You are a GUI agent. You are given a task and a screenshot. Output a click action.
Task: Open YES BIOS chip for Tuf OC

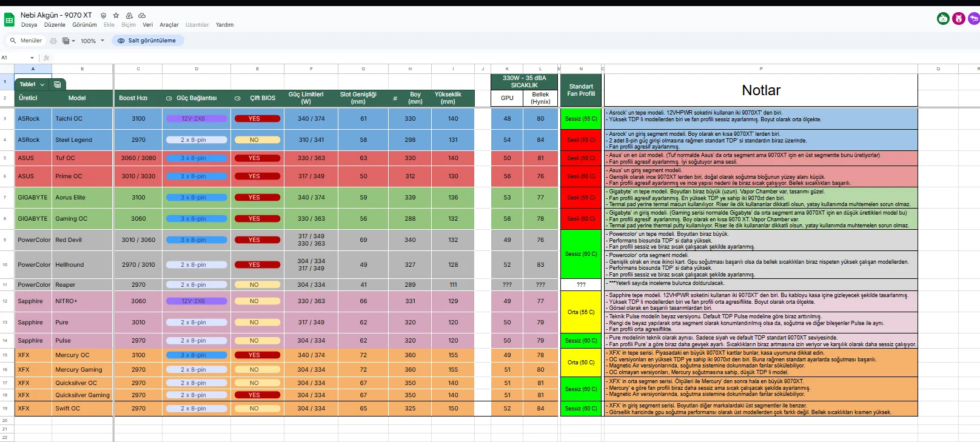tap(257, 158)
